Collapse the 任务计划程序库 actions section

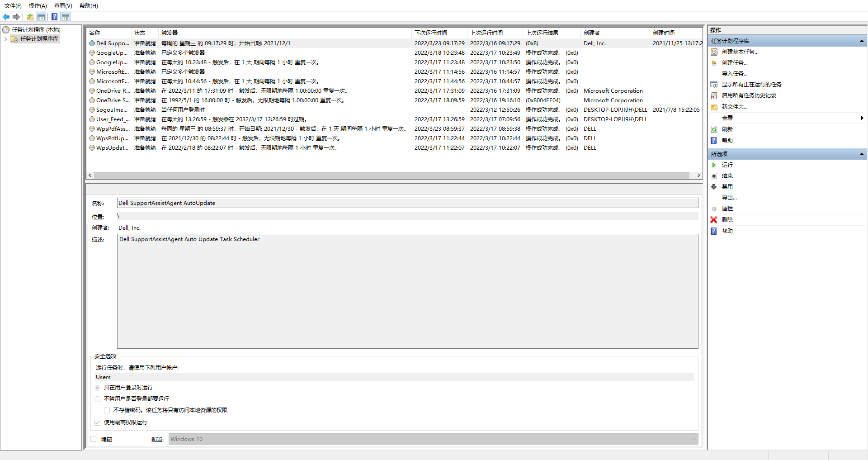pos(862,41)
